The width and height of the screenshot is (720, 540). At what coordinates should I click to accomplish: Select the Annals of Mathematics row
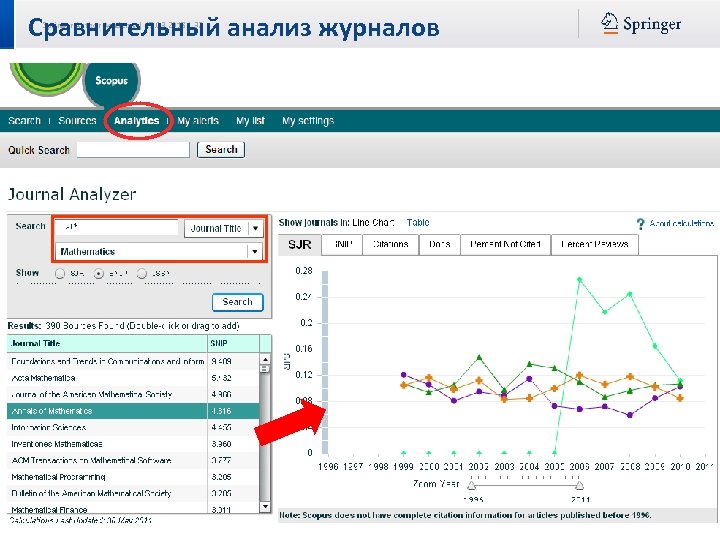(x=133, y=411)
